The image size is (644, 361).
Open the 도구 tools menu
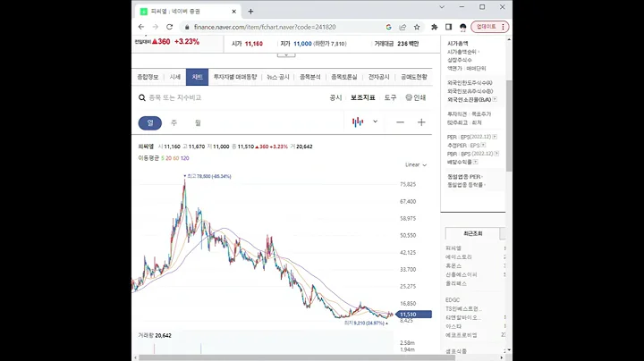coord(390,97)
